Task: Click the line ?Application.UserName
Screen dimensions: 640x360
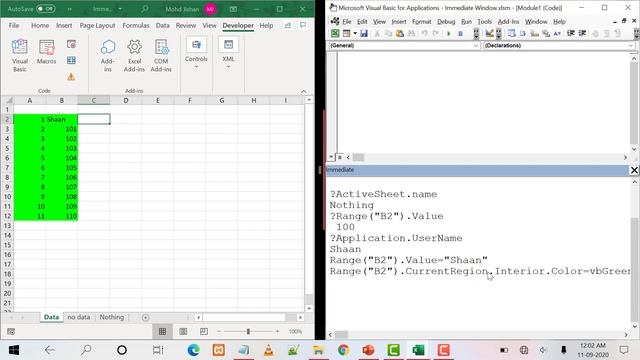Action: coord(396,238)
